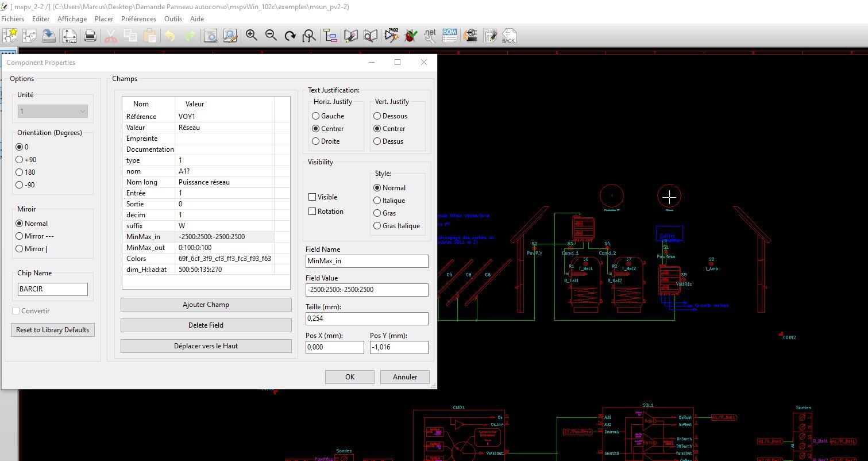Click the Save schematic icon
This screenshot has width=868, height=461.
pyautogui.click(x=49, y=36)
